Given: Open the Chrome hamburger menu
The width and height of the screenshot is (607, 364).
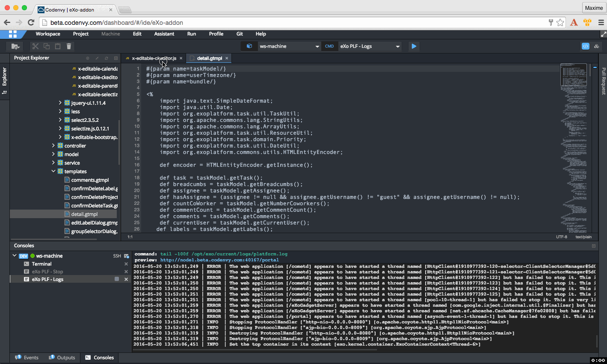Looking at the screenshot, I should [601, 23].
